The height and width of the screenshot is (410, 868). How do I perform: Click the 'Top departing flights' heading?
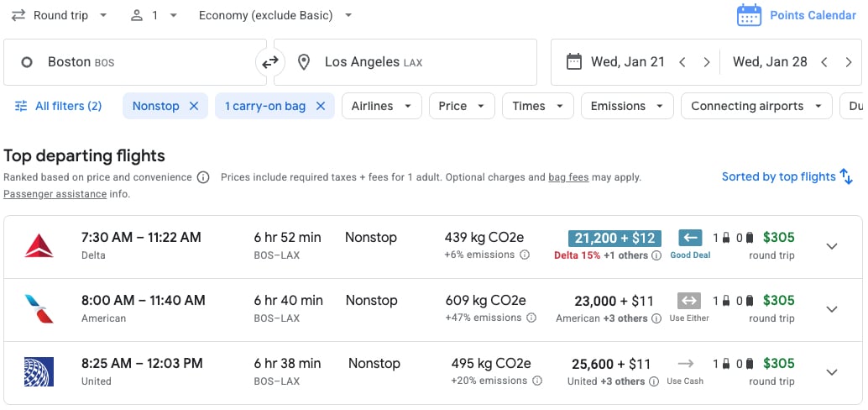click(84, 156)
